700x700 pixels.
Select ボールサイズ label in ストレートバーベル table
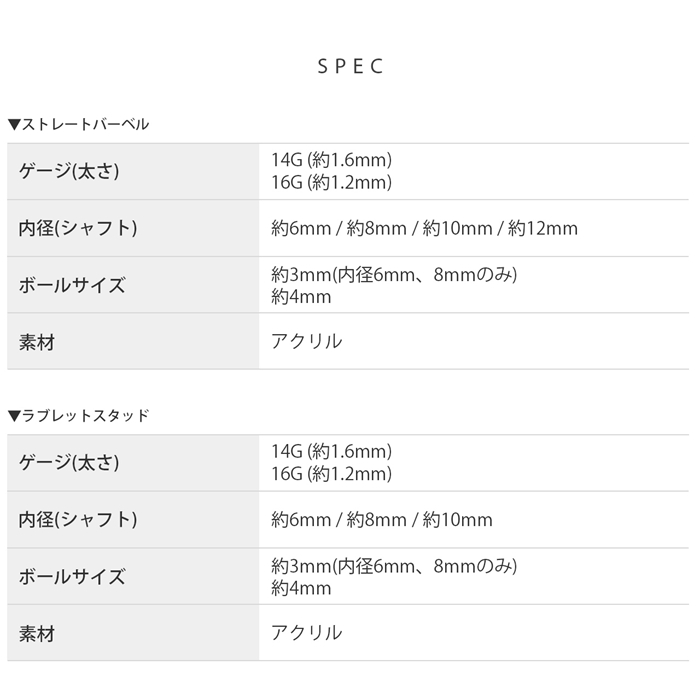point(72,285)
